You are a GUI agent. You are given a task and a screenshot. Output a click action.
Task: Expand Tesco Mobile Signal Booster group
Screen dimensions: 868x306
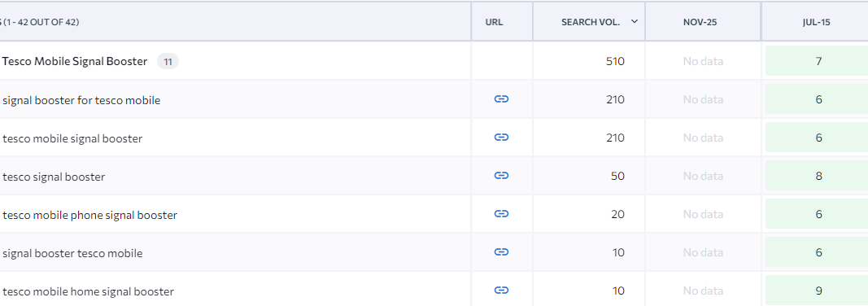click(x=75, y=61)
